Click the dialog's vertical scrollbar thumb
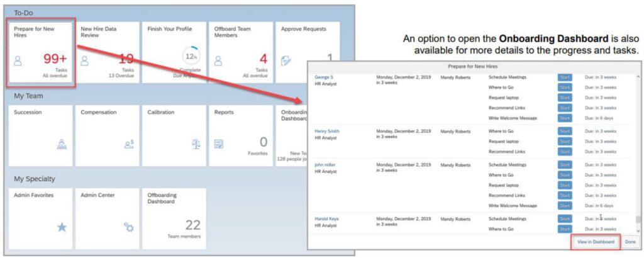Viewport: 644px width, 258px height. click(638, 220)
